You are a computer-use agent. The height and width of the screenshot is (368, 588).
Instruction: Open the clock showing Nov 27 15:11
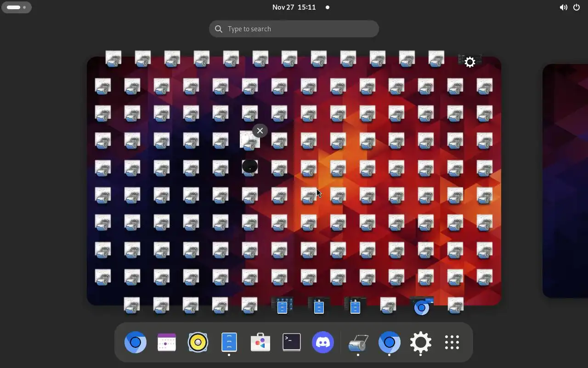point(294,7)
